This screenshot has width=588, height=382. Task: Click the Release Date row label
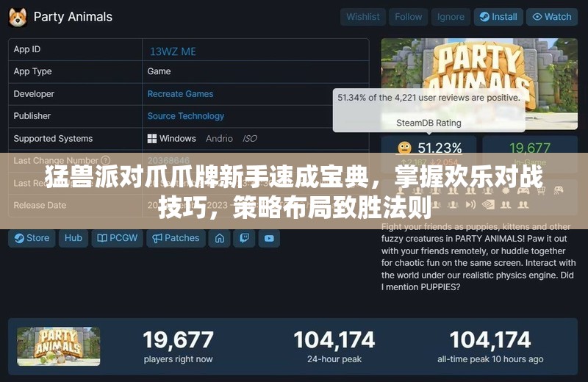40,205
